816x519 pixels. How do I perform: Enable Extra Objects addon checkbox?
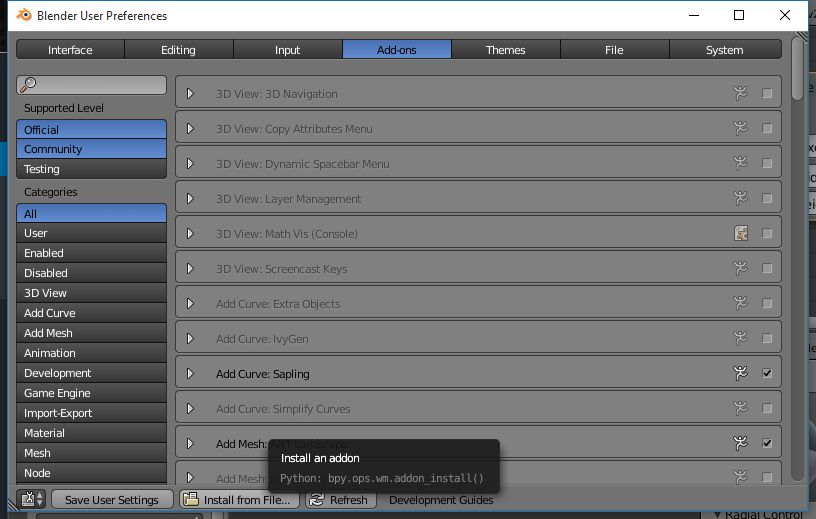(767, 303)
